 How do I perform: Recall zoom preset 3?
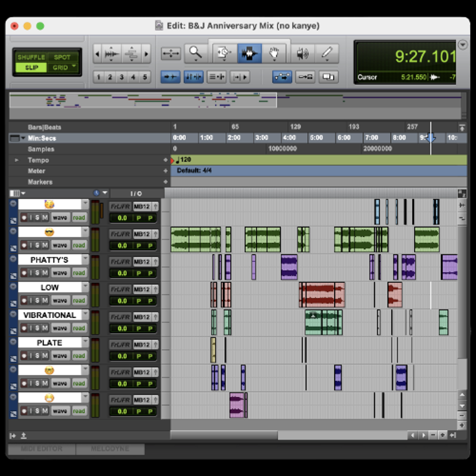point(122,77)
